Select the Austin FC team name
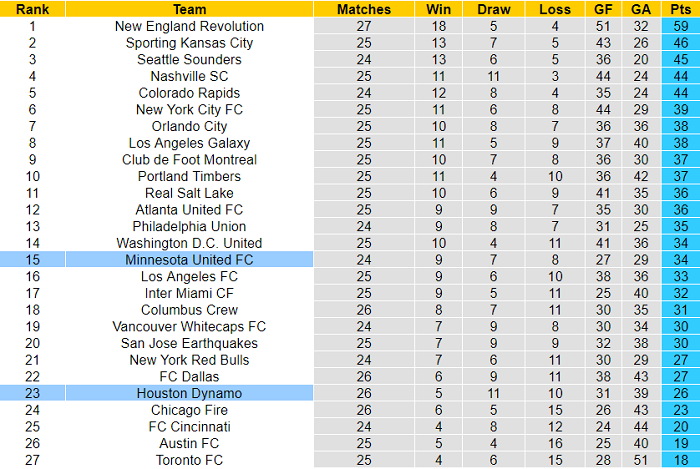The width and height of the screenshot is (700, 469). click(x=189, y=443)
